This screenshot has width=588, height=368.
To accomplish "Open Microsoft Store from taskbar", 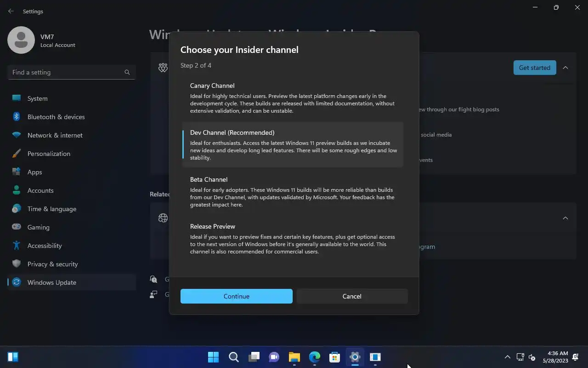I will [334, 357].
